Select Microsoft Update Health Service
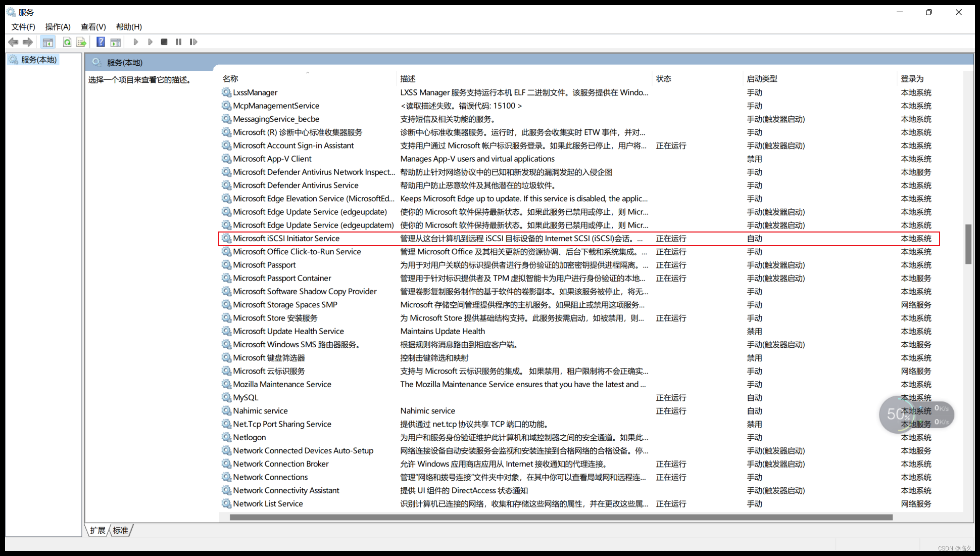This screenshot has width=980, height=556. [x=288, y=331]
